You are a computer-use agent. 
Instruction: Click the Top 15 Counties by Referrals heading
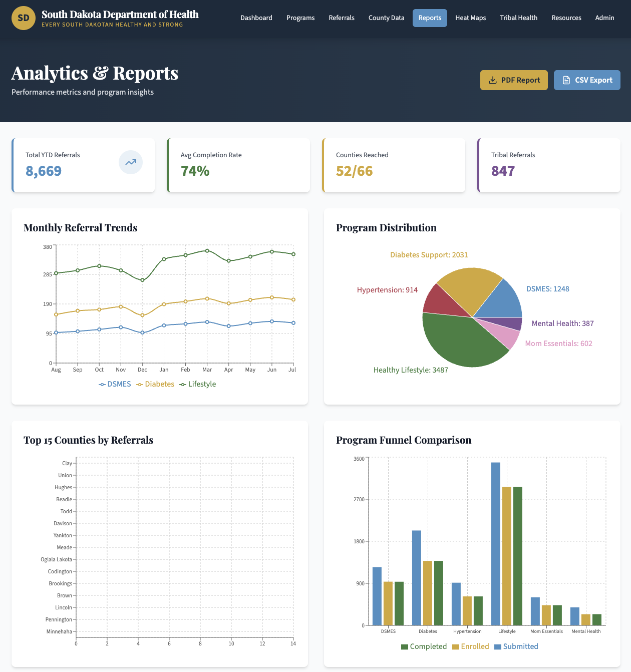[89, 440]
